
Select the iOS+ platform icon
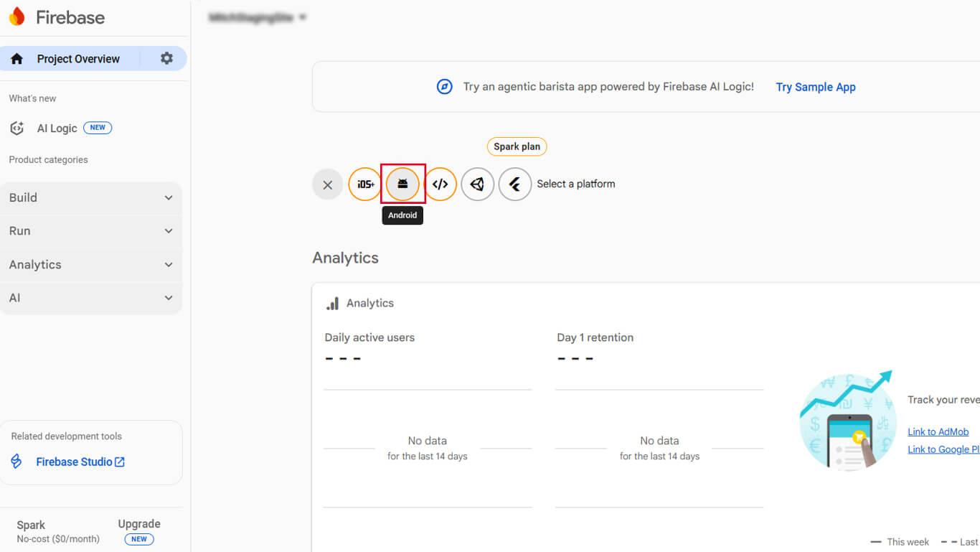365,184
